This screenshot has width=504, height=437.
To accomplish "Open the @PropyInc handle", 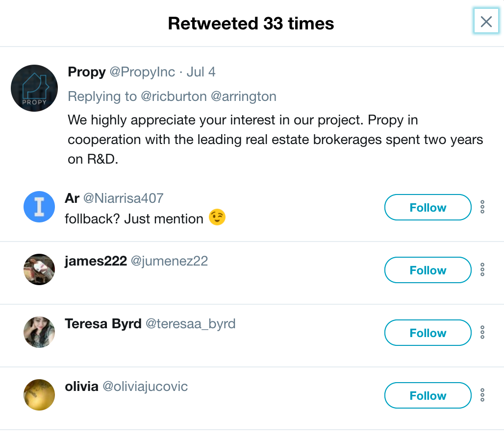I will tap(142, 72).
